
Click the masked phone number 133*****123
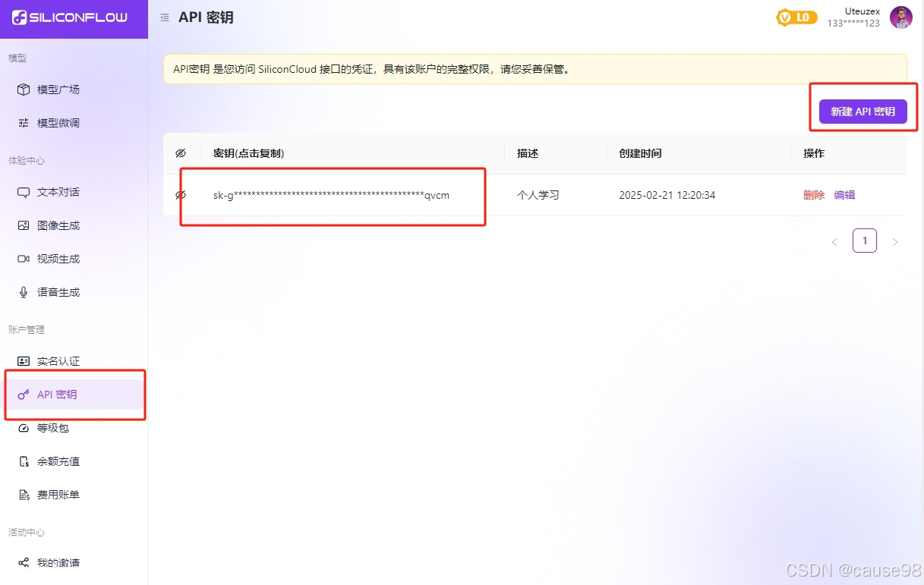(x=853, y=24)
